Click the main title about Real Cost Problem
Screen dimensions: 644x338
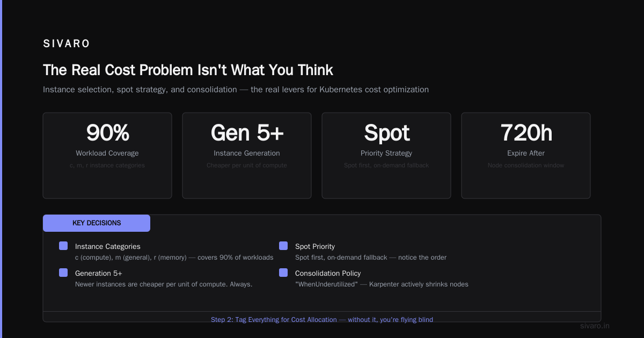coord(188,70)
